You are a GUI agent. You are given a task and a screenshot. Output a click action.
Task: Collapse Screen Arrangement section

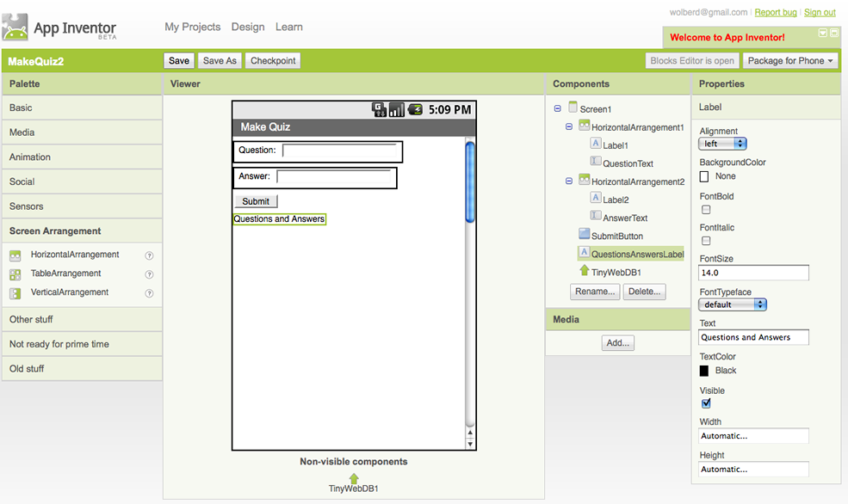pyautogui.click(x=82, y=230)
